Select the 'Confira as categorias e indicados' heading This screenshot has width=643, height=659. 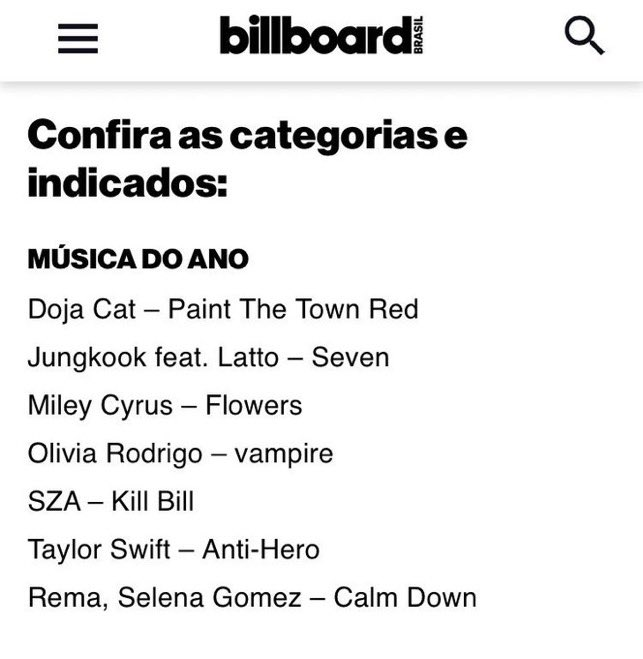tap(248, 159)
